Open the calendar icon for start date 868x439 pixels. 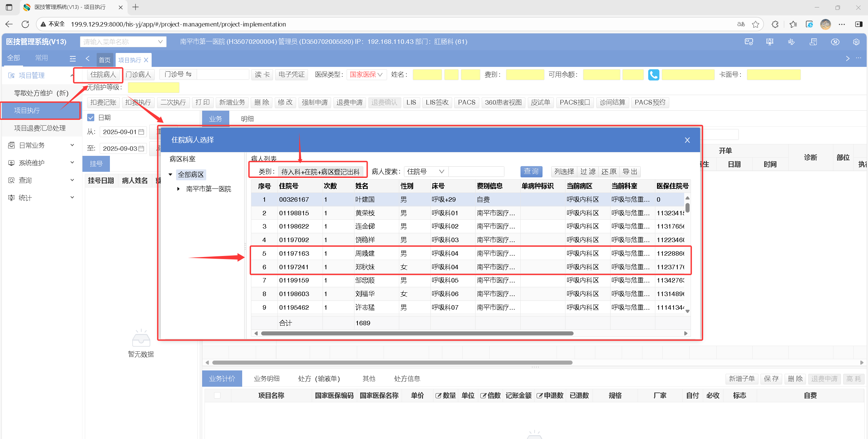[x=141, y=132]
